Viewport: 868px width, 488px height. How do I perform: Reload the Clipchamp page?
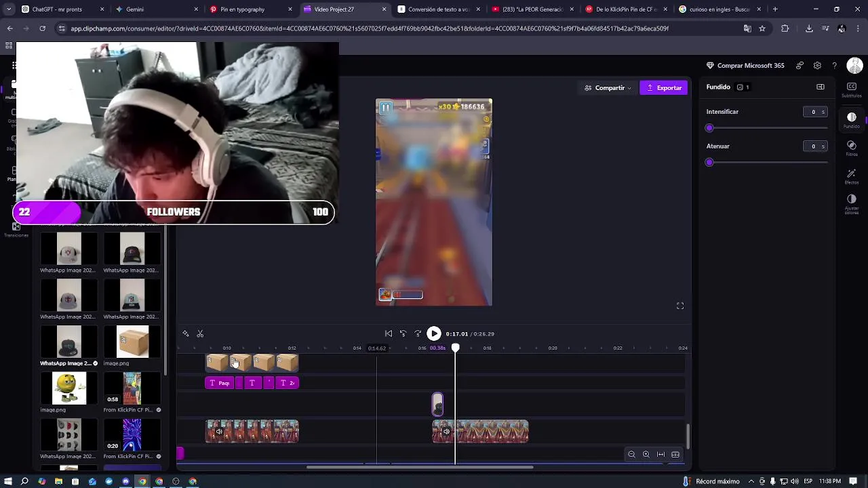point(42,28)
